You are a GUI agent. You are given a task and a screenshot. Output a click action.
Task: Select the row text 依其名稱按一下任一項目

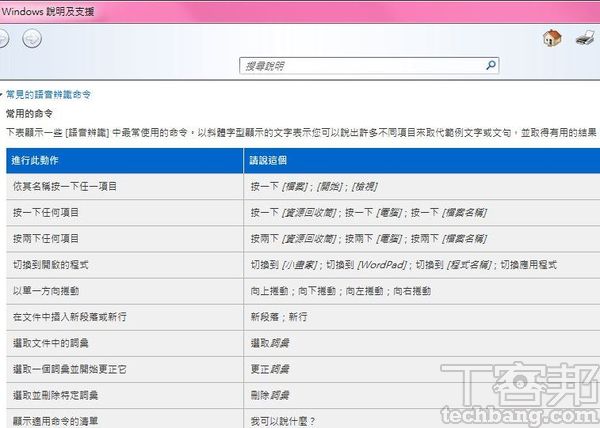(x=65, y=186)
